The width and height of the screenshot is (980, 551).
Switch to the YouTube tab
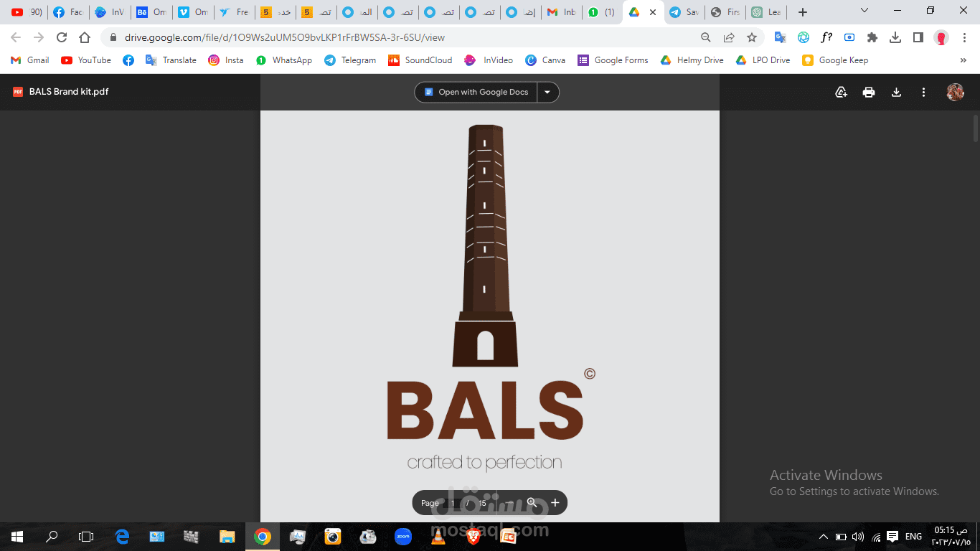coord(26,12)
